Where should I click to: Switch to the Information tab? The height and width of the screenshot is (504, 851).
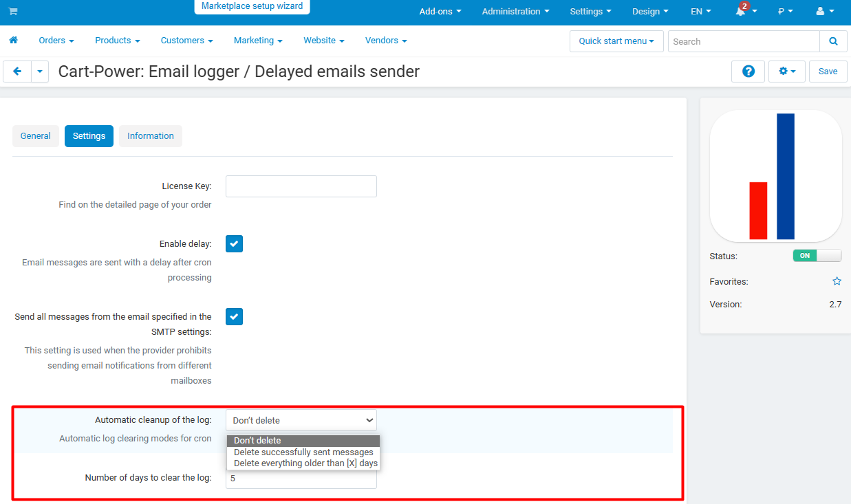coord(151,136)
